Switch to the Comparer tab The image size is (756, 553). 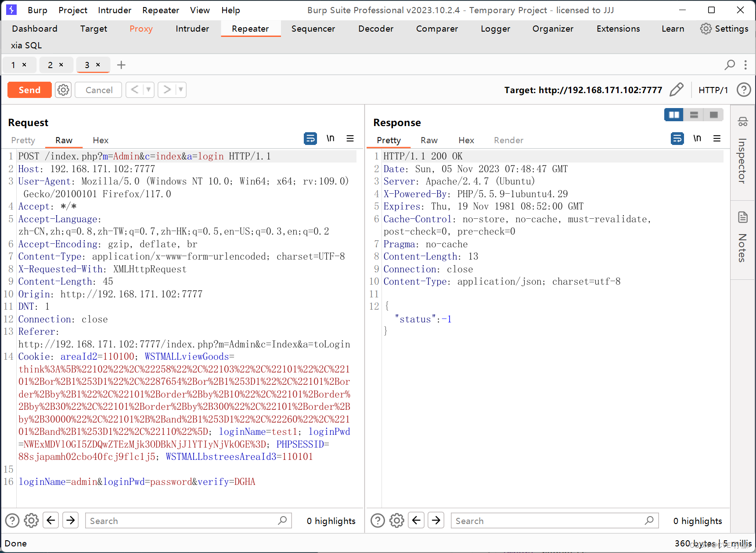437,29
